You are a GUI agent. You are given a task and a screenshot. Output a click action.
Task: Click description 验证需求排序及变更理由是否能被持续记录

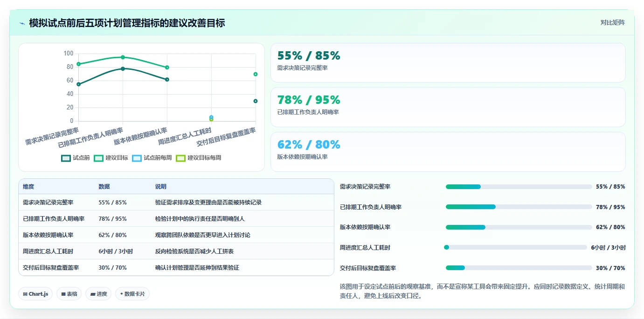tap(208, 203)
